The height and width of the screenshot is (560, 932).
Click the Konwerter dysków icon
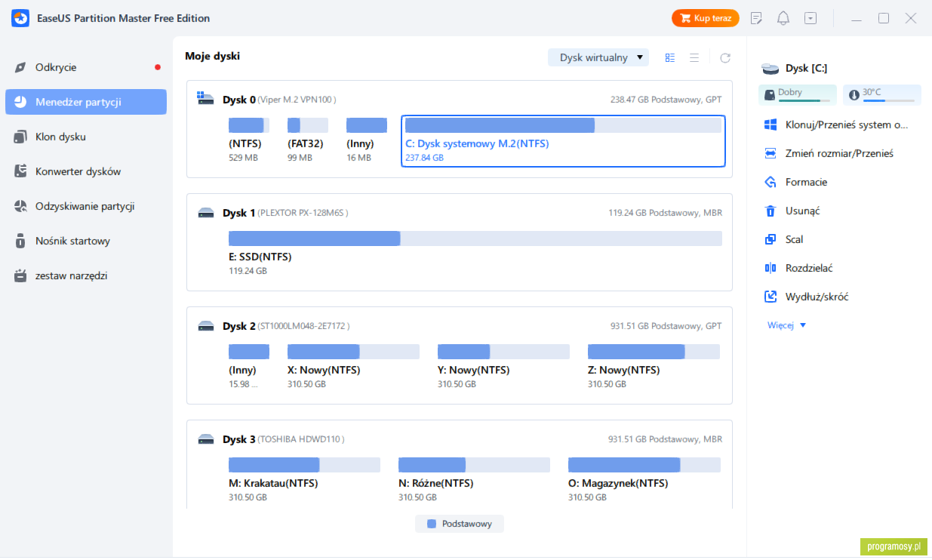click(x=21, y=171)
